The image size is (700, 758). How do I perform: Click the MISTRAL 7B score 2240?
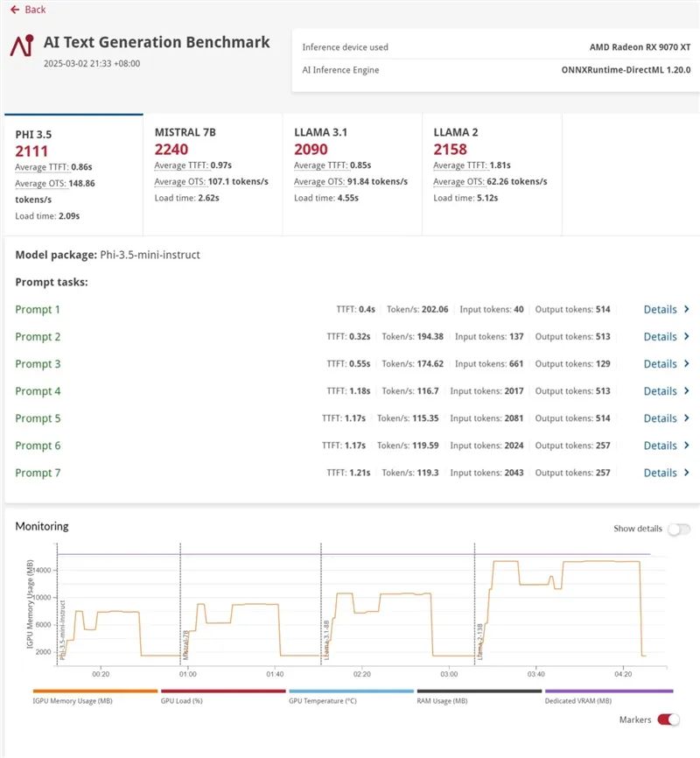[171, 150]
